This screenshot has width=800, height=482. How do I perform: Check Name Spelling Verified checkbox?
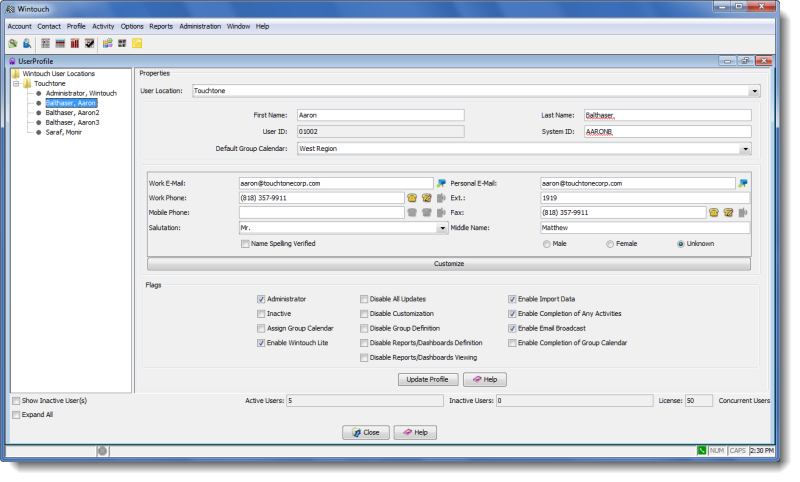point(245,245)
